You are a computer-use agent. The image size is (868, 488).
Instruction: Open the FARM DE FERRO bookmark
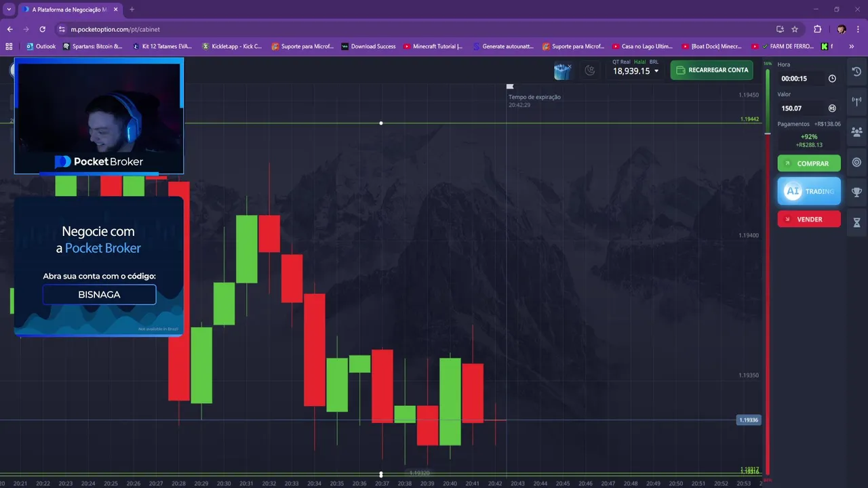[x=783, y=46]
